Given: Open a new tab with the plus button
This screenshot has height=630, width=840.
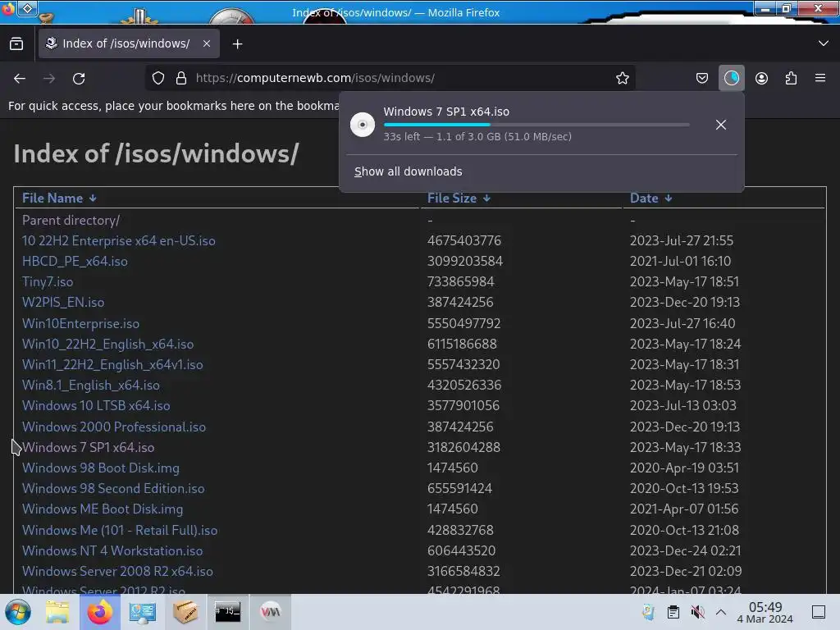Looking at the screenshot, I should point(237,44).
